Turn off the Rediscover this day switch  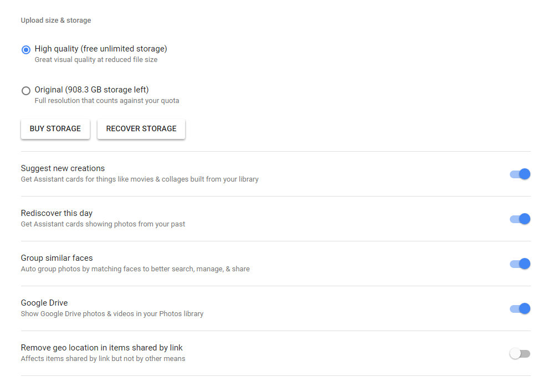tap(520, 219)
